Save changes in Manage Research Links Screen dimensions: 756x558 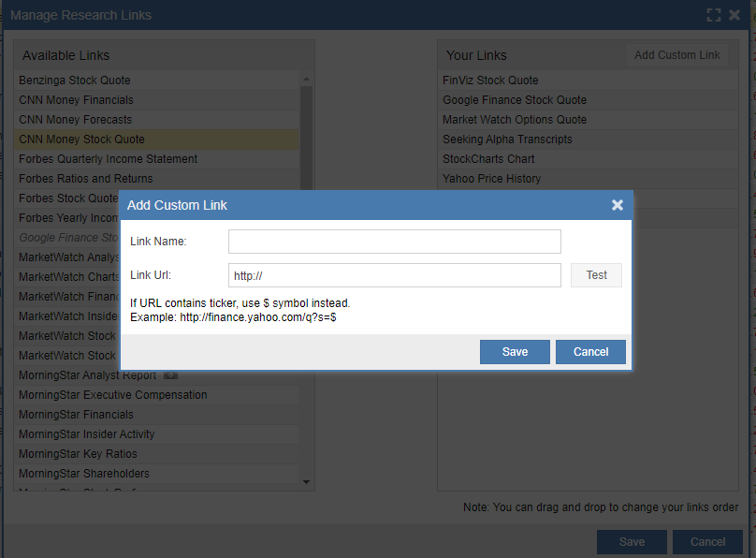pyautogui.click(x=632, y=542)
